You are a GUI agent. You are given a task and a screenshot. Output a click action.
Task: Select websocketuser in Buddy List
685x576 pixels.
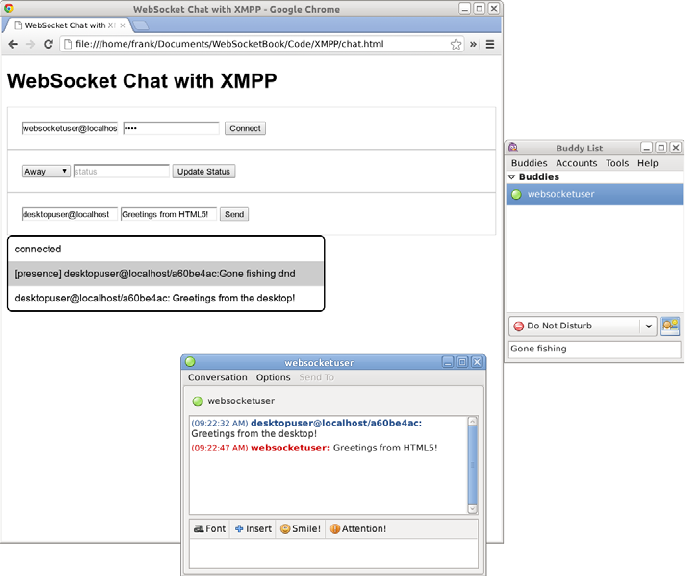[595, 194]
